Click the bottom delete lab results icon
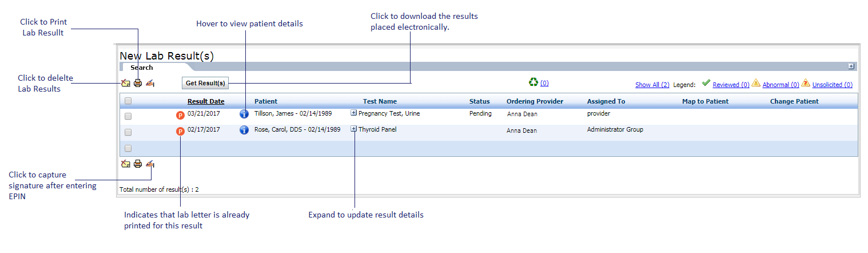868x253 pixels. [126, 164]
